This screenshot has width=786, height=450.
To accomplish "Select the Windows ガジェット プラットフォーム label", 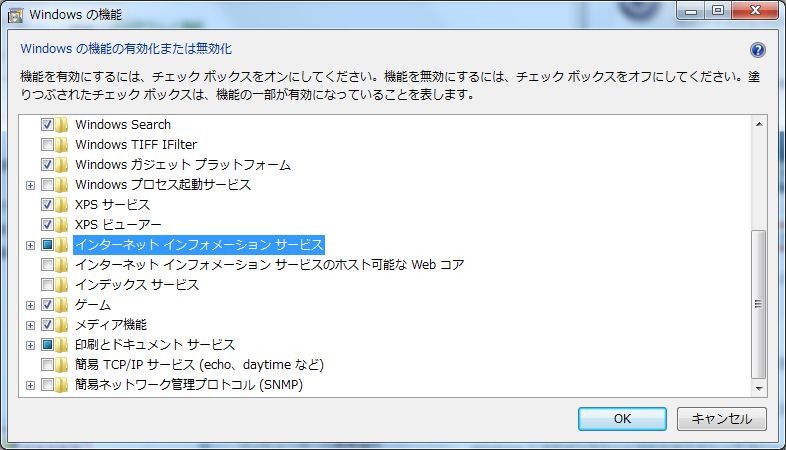I will [x=183, y=164].
